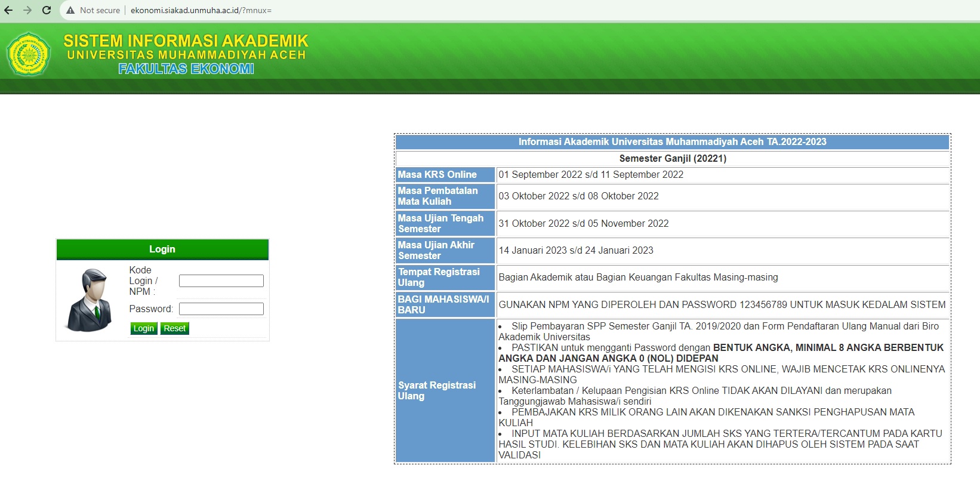Click SETIAP MAHASISWA/i KRS ONLINE bullet
Screen dimensions: 980x496
point(722,375)
